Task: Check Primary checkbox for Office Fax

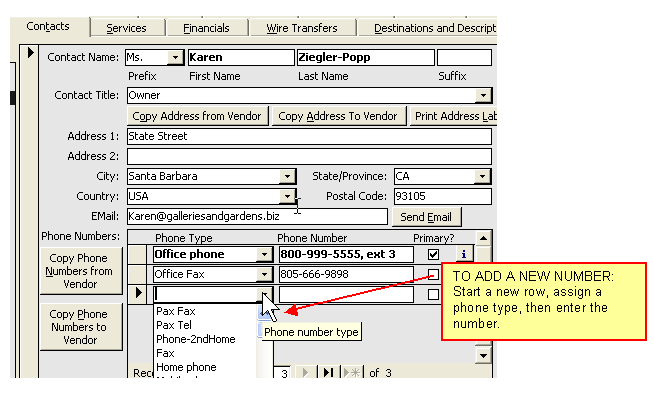Action: coord(433,274)
